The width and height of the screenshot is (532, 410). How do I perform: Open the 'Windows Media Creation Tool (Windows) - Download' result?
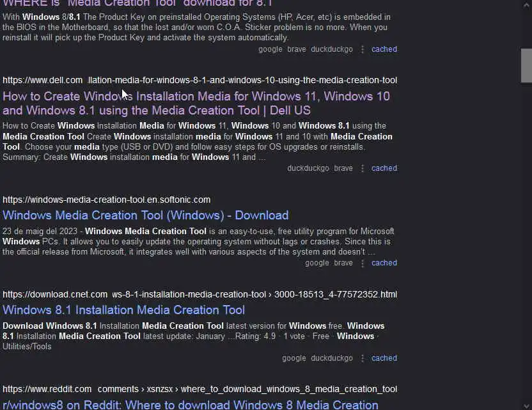(x=146, y=215)
